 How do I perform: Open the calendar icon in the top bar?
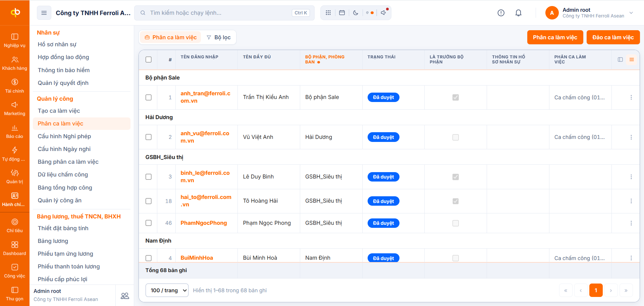coord(342,13)
